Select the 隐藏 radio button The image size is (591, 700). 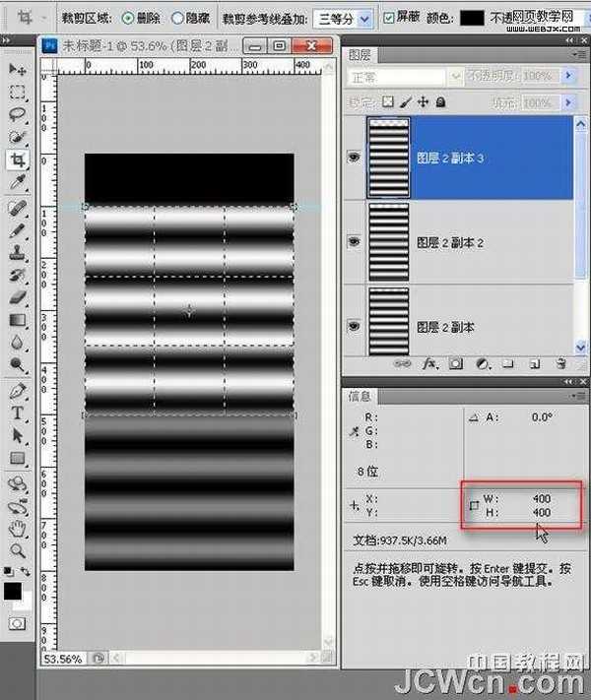(x=177, y=18)
